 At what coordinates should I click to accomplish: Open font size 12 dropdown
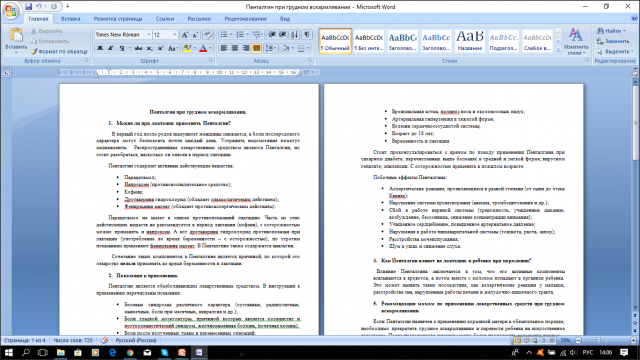coord(175,35)
